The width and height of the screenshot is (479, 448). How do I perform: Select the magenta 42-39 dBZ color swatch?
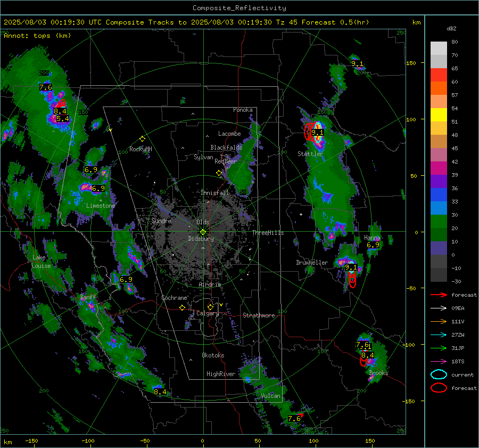coord(439,168)
